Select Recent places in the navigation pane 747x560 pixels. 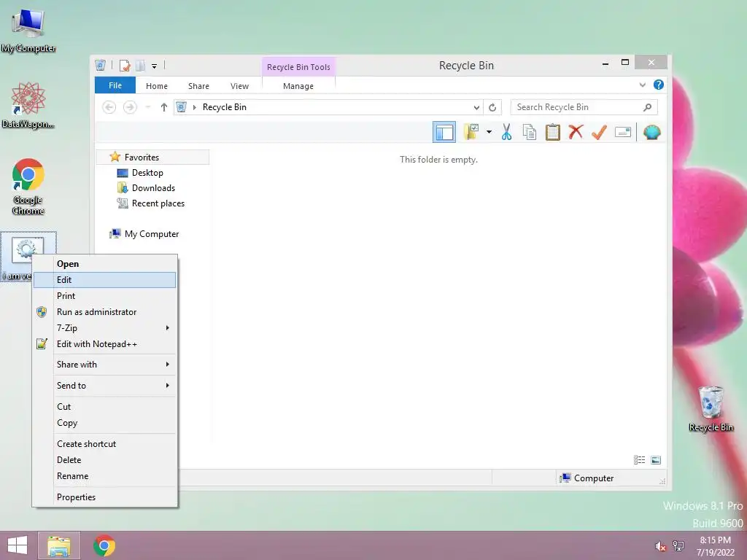click(158, 203)
